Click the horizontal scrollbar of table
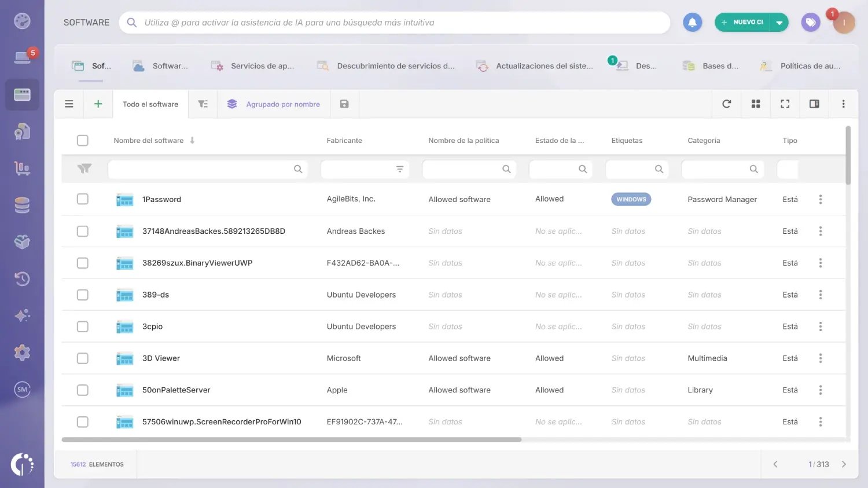Screen dimensions: 868x488 click(x=291, y=440)
